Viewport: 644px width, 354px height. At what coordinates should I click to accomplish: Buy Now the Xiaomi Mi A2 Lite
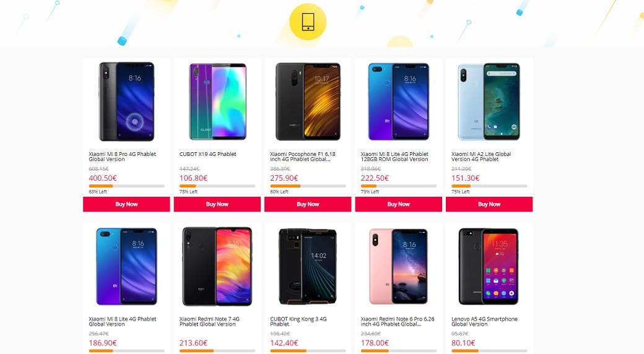(489, 204)
